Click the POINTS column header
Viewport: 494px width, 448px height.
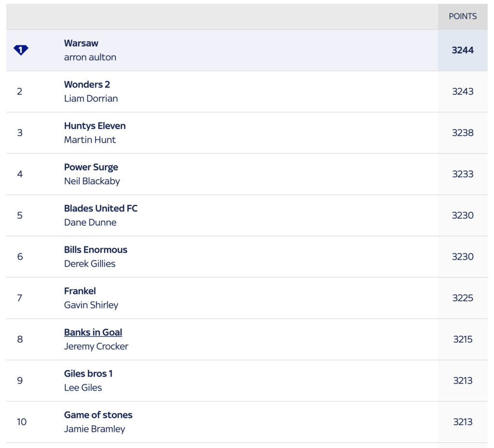463,16
